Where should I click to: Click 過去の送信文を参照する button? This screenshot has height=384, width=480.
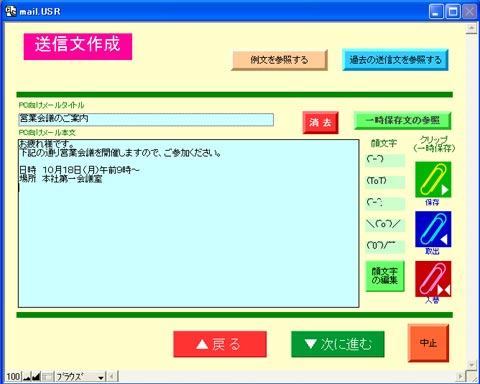click(395, 60)
